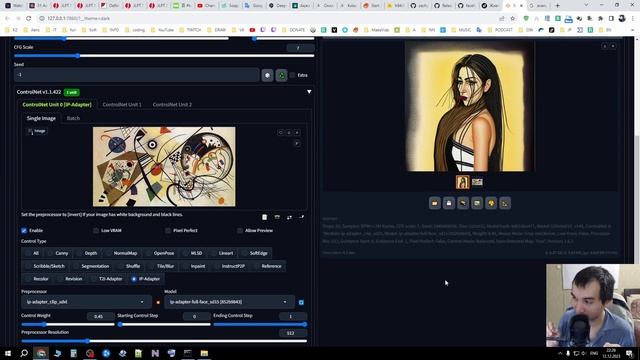The height and width of the screenshot is (360, 640).
Task: Open a new browser tab
Action: [x=558, y=6]
